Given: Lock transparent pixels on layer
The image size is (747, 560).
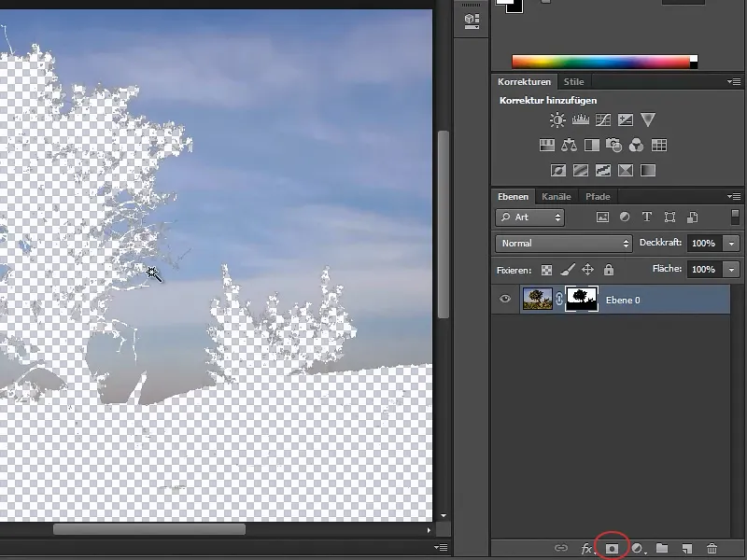Looking at the screenshot, I should click(546, 270).
